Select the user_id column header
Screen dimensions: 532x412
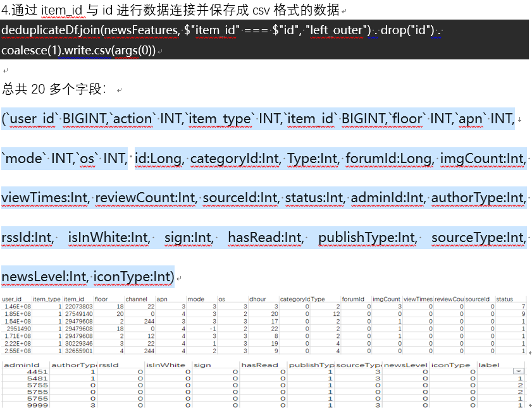13,299
